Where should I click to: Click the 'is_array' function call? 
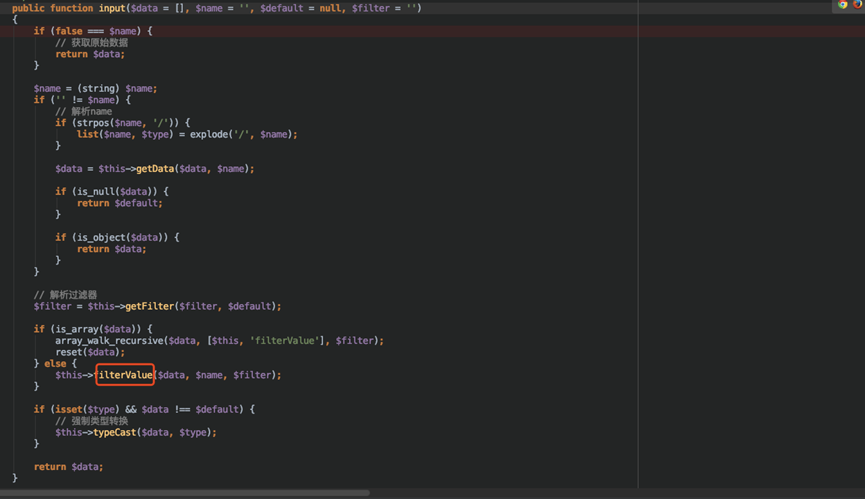pyautogui.click(x=77, y=329)
